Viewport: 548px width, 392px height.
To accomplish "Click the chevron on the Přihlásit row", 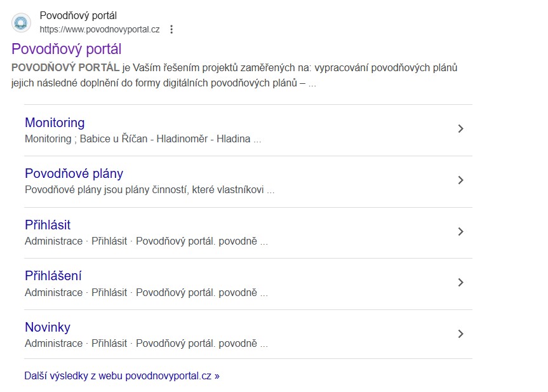I will click(x=461, y=232).
